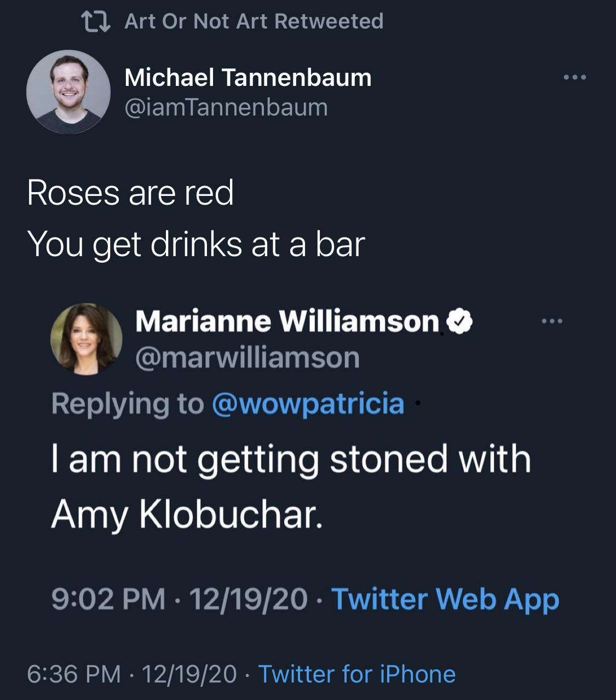This screenshot has width=616, height=700.
Task: Open Michael Tannenbaum's profile picture
Action: (68, 92)
